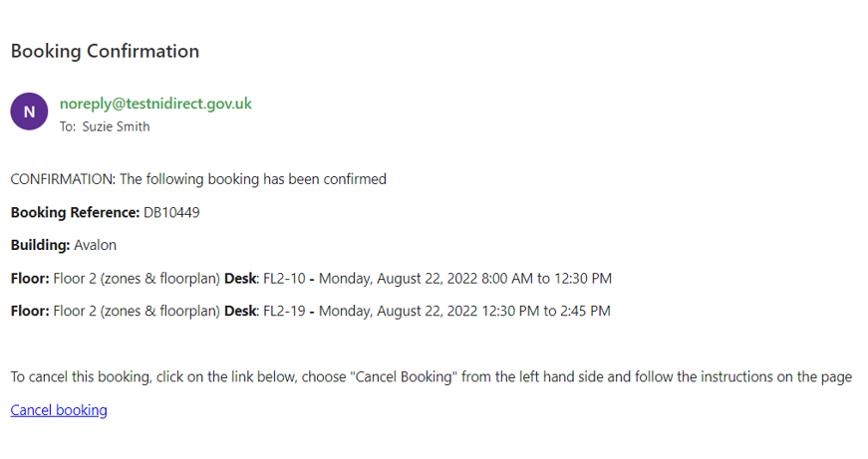Click the purple N sender avatar

click(29, 112)
